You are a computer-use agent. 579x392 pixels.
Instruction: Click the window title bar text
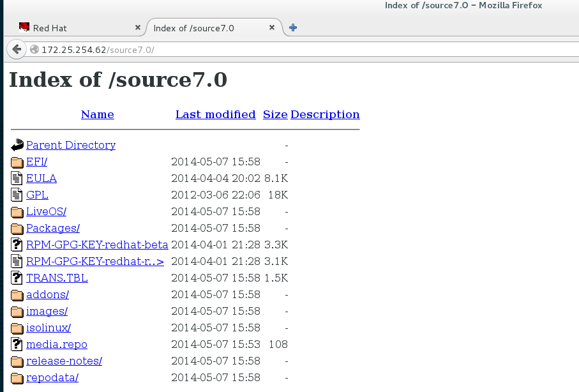(x=463, y=6)
